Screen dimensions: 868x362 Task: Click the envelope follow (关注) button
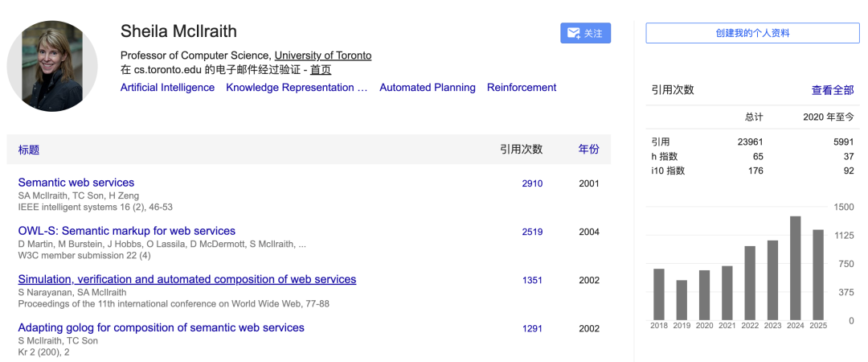(x=585, y=33)
